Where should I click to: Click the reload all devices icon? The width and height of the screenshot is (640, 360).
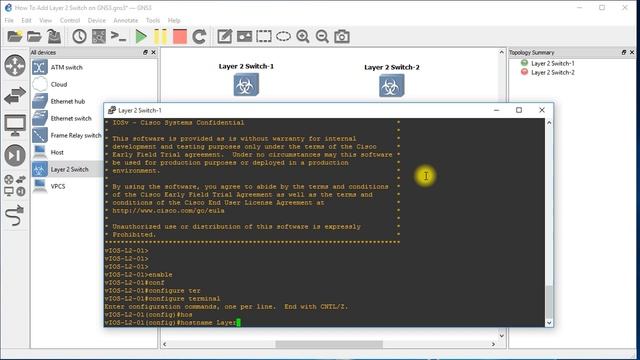point(199,37)
